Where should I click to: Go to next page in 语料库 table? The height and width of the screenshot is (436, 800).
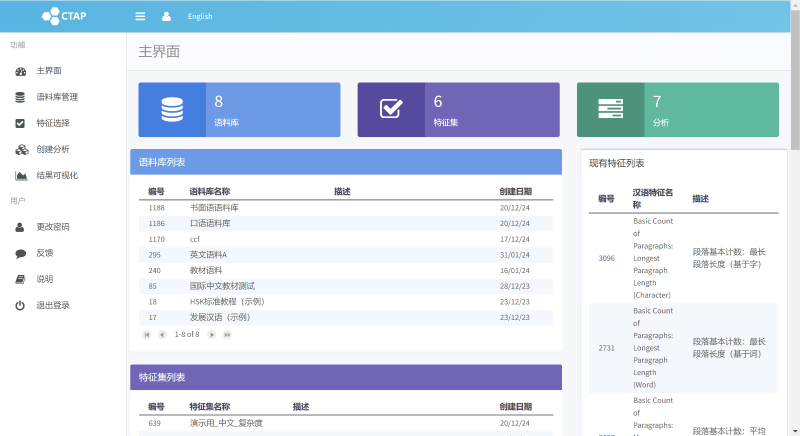(x=212, y=334)
